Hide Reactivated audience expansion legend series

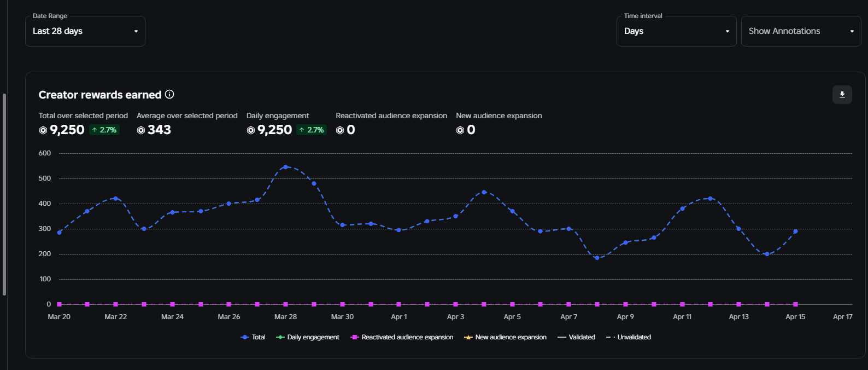[402, 337]
